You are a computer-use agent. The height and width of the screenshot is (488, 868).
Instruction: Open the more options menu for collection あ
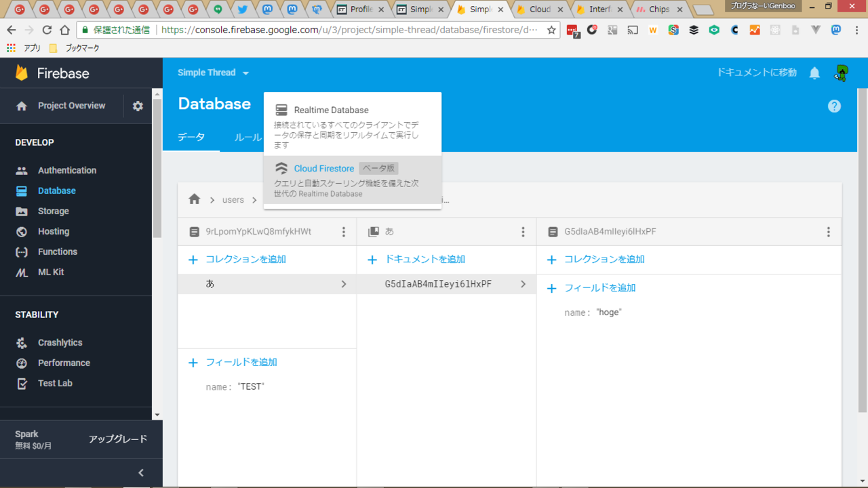coord(523,232)
